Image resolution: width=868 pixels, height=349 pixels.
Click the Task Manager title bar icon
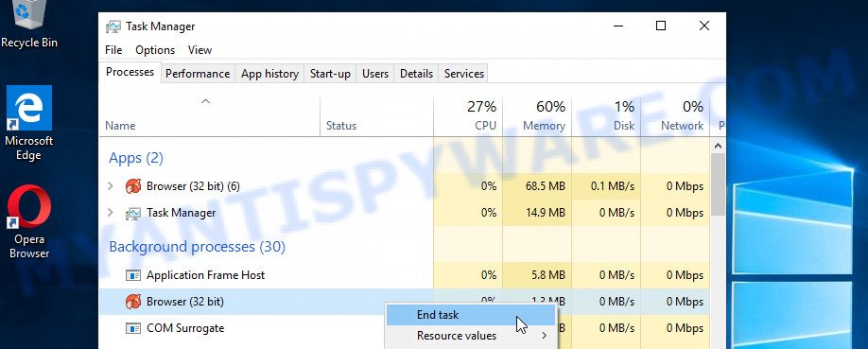coord(113,26)
